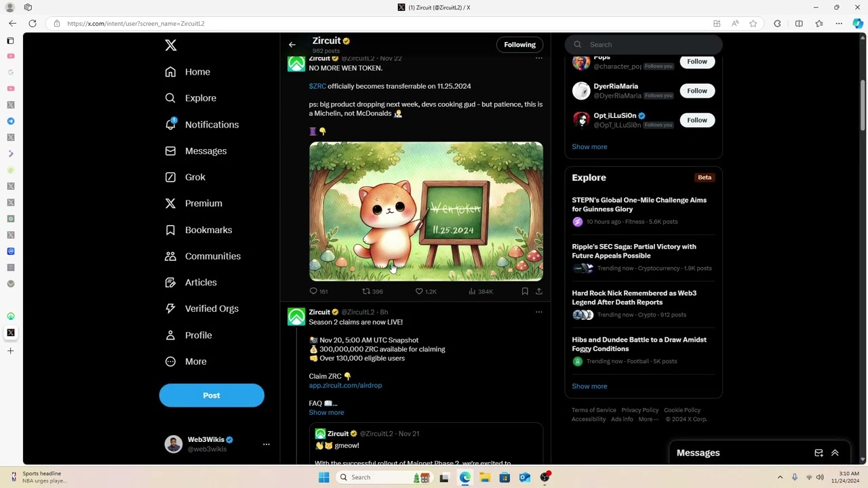Screen dimensions: 868x488
Task: Follow DyerRiaMaria
Action: 697,91
